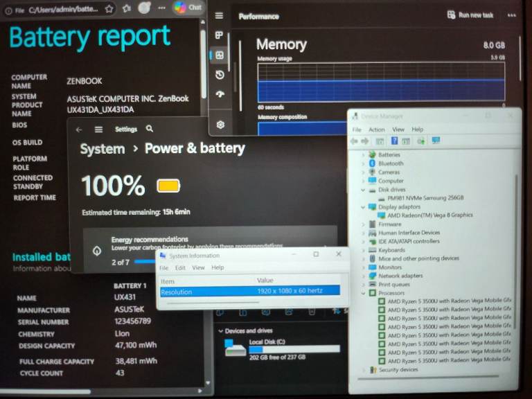
Task: Add battery report page to browser favorites
Action: coord(109,9)
